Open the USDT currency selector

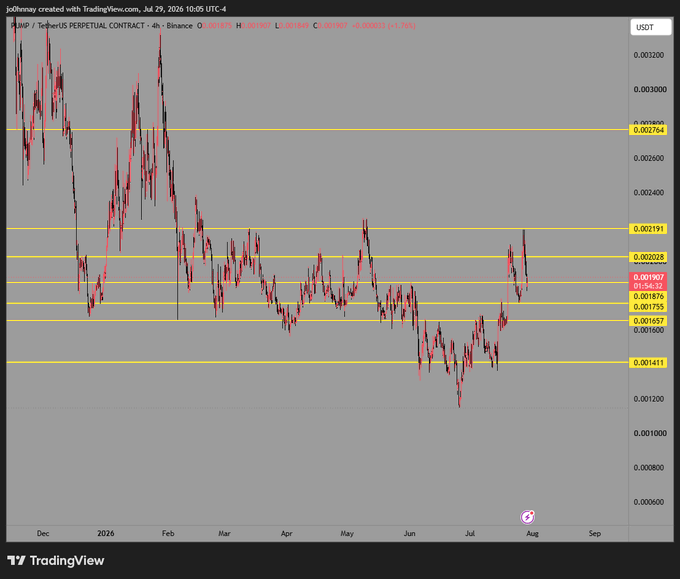651,27
